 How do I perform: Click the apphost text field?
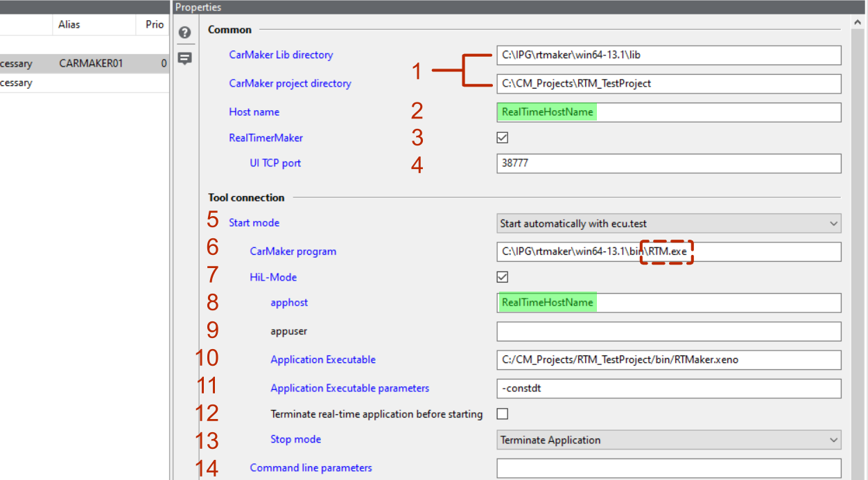pos(669,303)
